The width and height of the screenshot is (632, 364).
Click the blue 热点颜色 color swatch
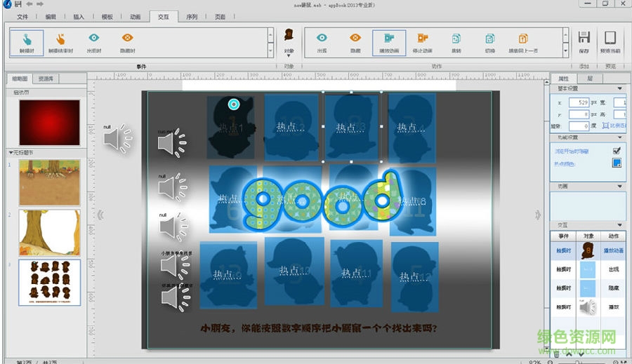tap(617, 163)
